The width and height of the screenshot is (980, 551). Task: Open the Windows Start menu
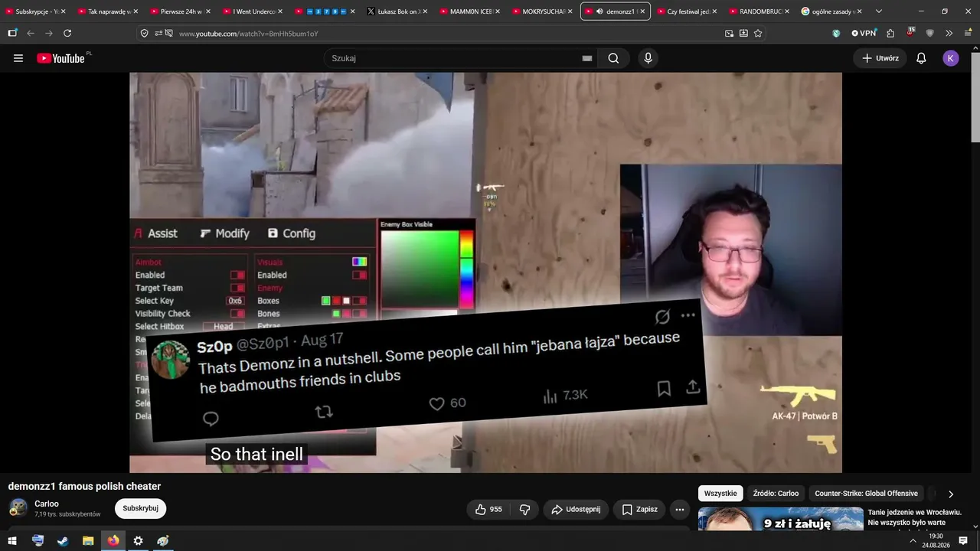coord(12,541)
